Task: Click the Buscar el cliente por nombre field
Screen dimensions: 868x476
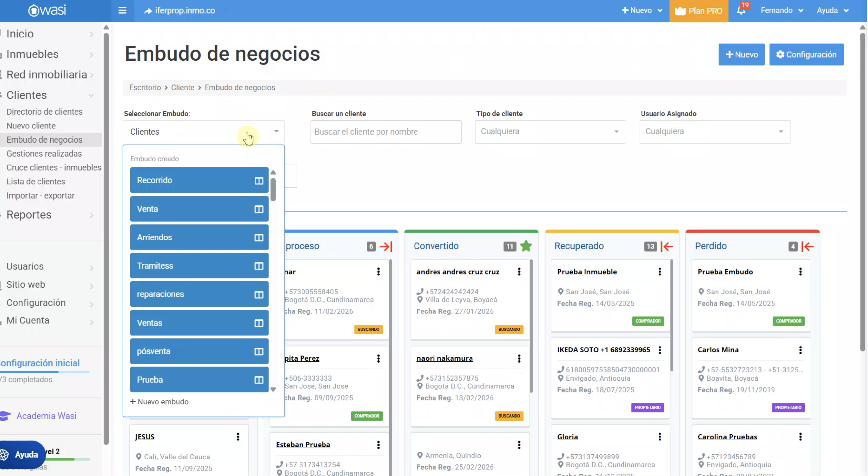Action: click(385, 132)
